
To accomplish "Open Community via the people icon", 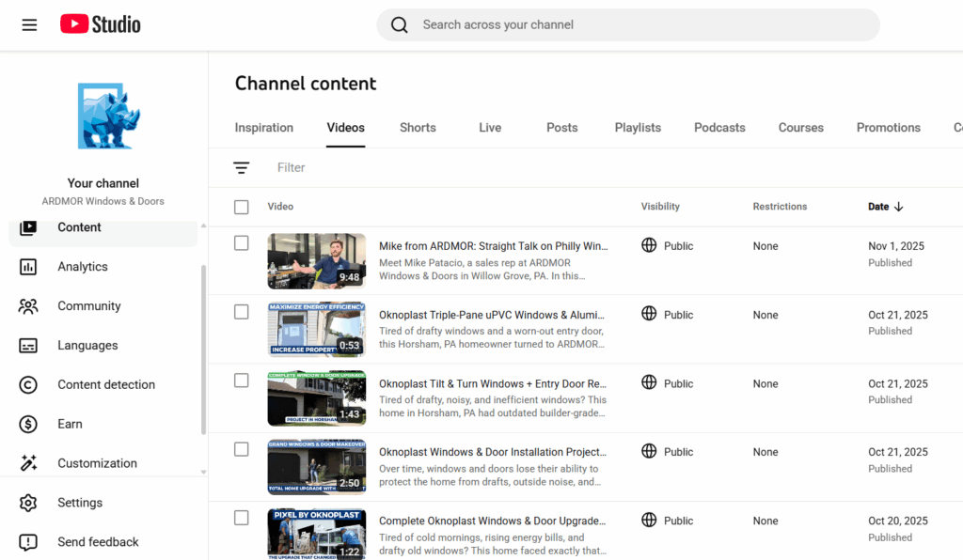I will tap(28, 306).
